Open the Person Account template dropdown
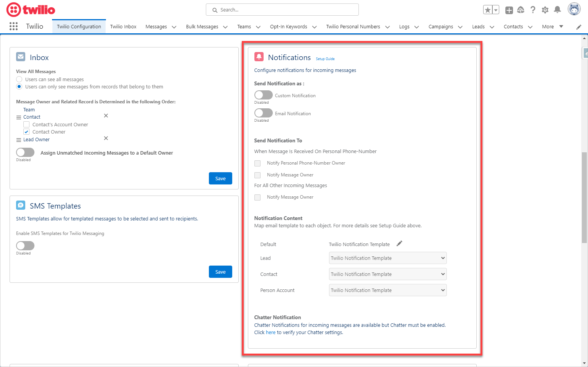Screen dimensions: 588x367 point(388,290)
